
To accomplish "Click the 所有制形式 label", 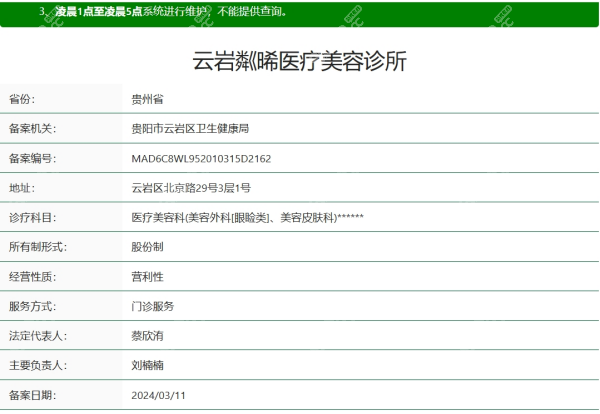I will tap(38, 247).
